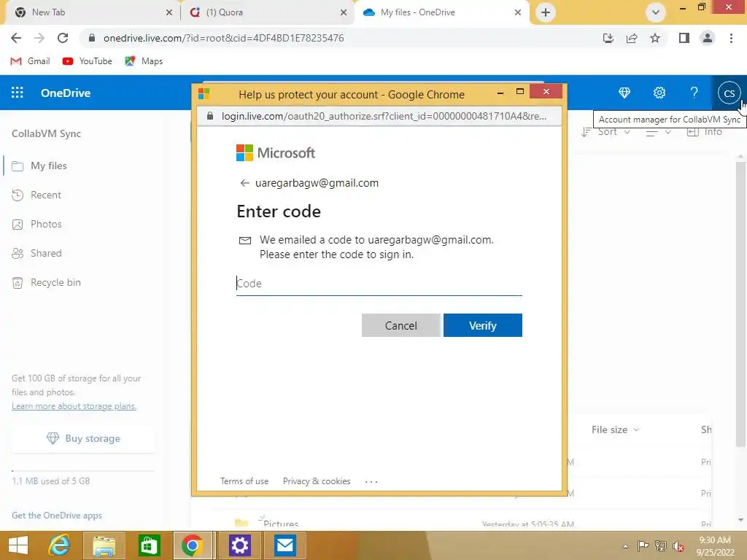Open the Windows Start button

coord(18,545)
